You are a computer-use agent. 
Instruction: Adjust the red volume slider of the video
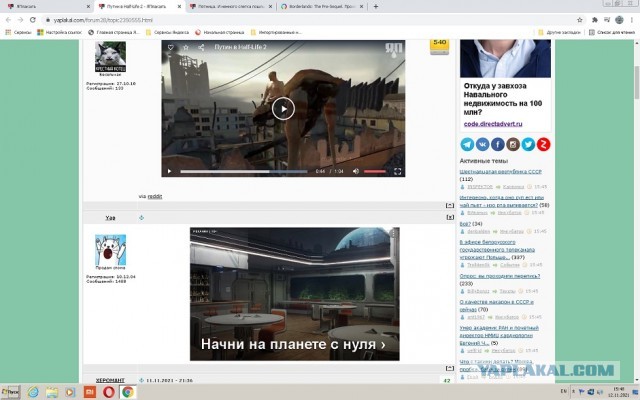[x=375, y=171]
